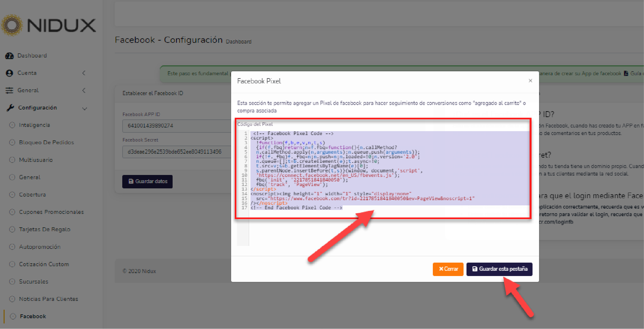This screenshot has width=644, height=329.
Task: Click the circle icon beside Cobertura
Action: tap(12, 195)
